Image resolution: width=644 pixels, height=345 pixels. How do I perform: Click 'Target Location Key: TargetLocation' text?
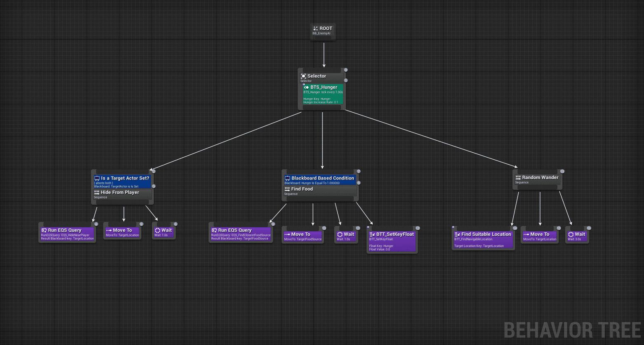pos(479,246)
